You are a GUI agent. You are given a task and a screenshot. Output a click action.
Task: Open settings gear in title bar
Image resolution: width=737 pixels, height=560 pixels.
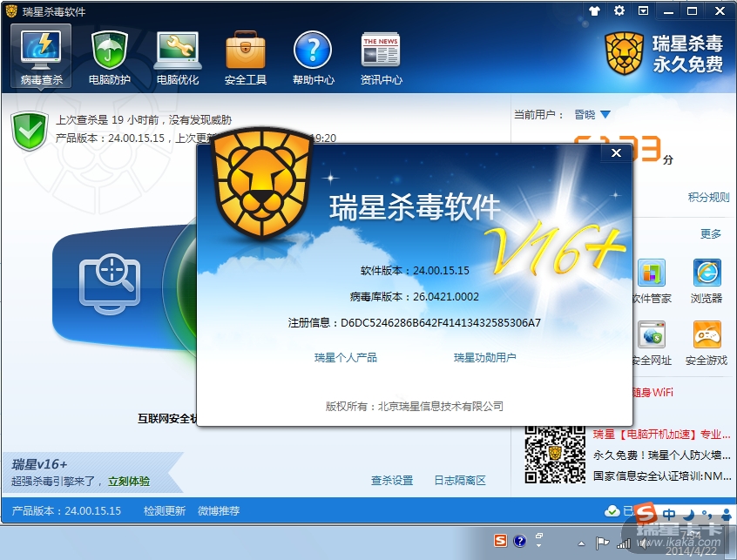pyautogui.click(x=619, y=10)
